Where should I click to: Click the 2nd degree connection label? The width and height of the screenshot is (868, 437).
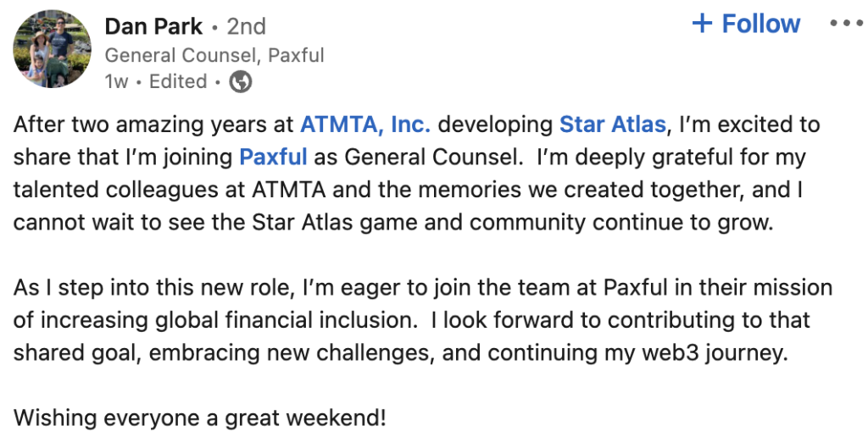pos(246,27)
